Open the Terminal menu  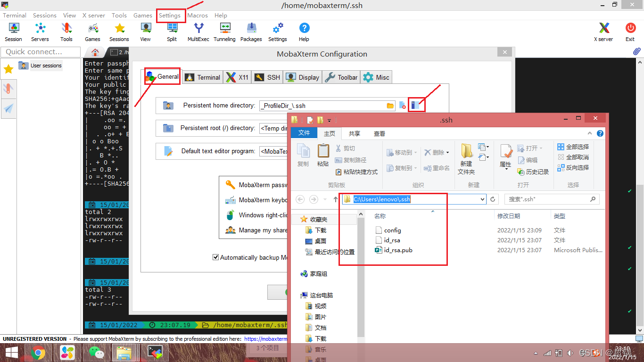[x=15, y=15]
